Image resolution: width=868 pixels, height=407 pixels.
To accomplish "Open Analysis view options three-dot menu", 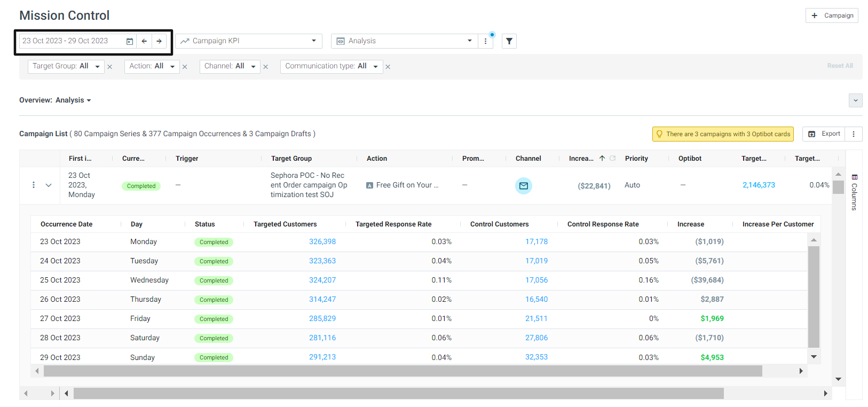I will [x=485, y=41].
